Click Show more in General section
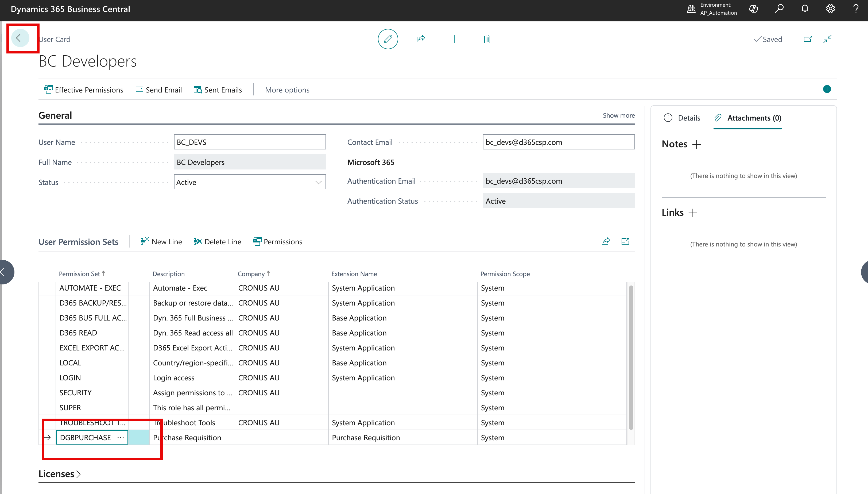The height and width of the screenshot is (494, 868). click(x=618, y=115)
